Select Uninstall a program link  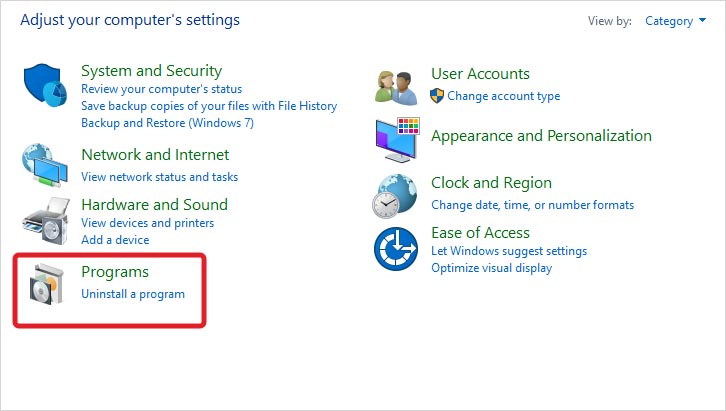coord(133,294)
